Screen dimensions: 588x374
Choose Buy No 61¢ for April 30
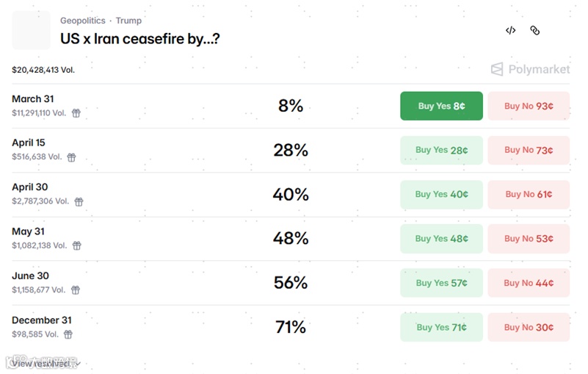[529, 195]
